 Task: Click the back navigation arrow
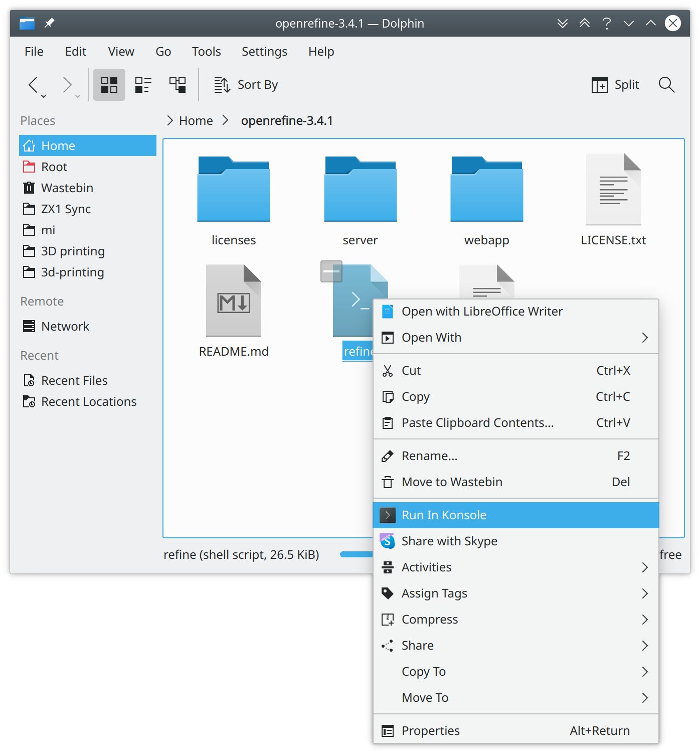point(33,84)
